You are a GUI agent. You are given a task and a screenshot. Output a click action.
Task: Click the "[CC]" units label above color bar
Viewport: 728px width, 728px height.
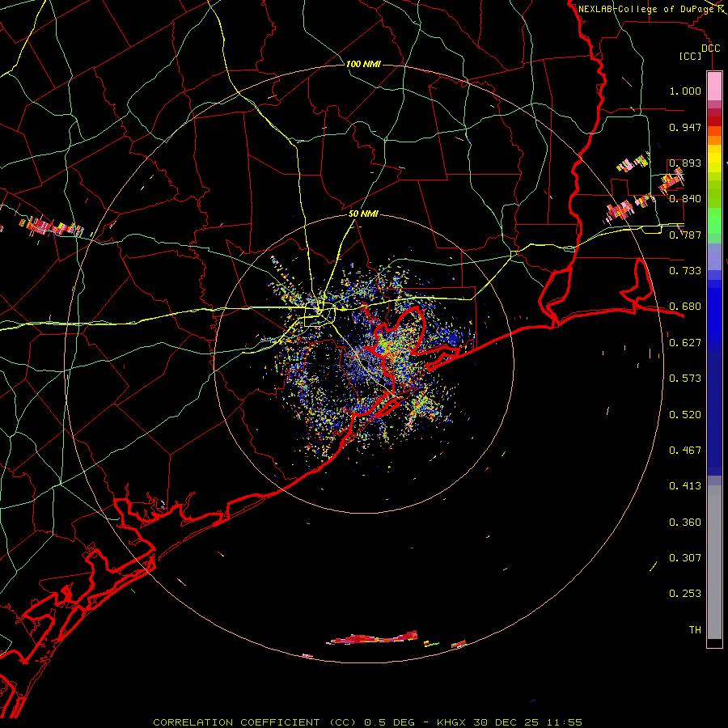pyautogui.click(x=691, y=56)
